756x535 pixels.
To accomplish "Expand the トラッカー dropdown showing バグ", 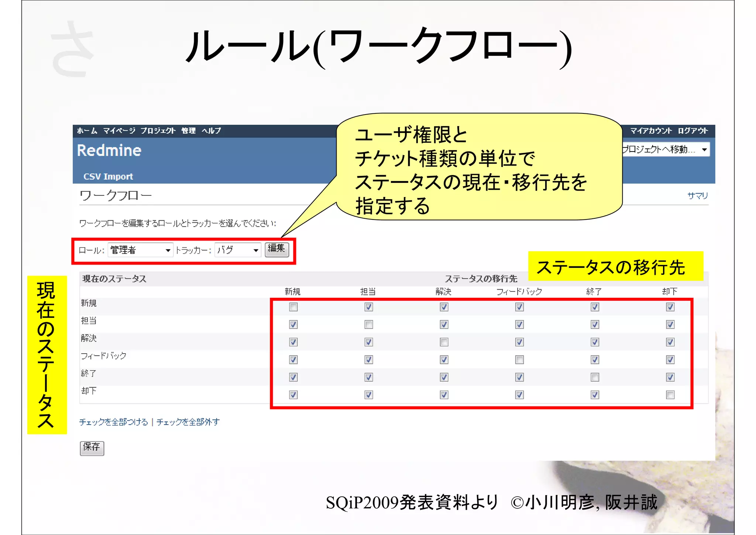I will (x=238, y=250).
